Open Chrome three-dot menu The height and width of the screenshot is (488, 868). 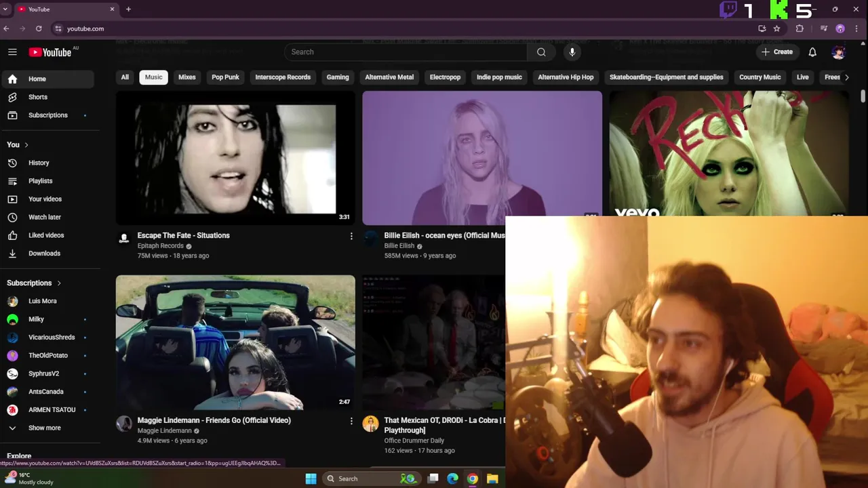tap(857, 28)
